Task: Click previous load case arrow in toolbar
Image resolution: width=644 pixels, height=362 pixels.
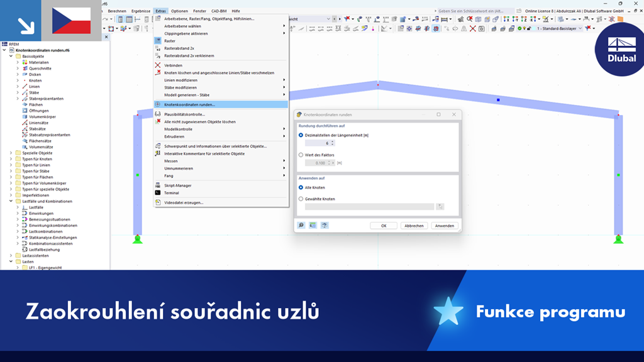Action: (x=335, y=19)
